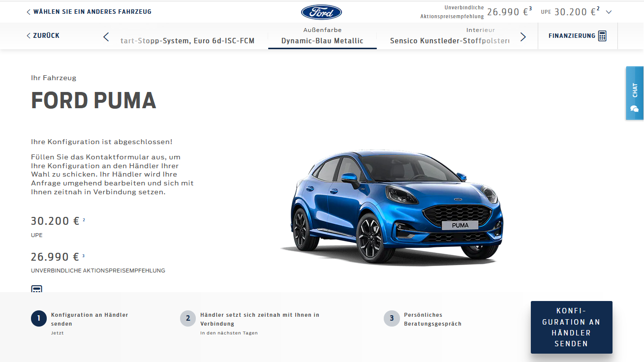This screenshot has height=362, width=644.
Task: Click 'Konfiguration an Händler senden' step text
Action: pos(90,319)
